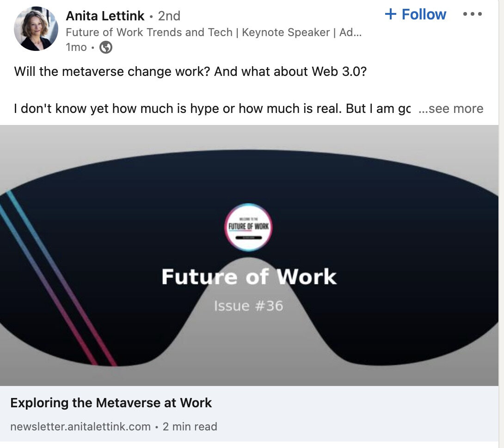Viewport: 504px width, 448px height.
Task: Open the newsletter cover image
Action: [252, 255]
